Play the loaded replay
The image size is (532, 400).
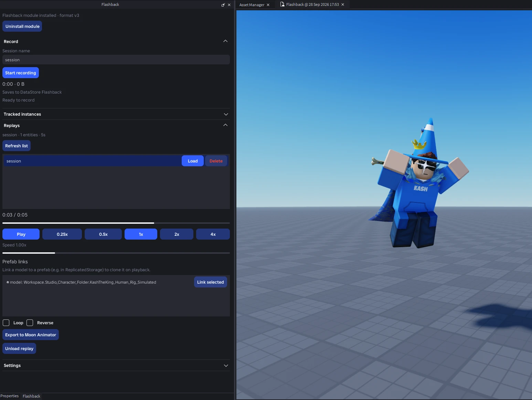click(x=21, y=234)
